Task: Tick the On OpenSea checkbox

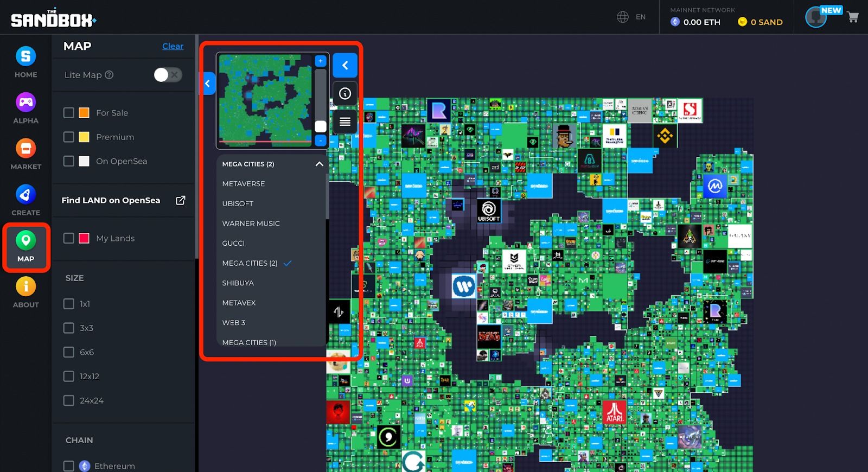Action: pyautogui.click(x=69, y=161)
